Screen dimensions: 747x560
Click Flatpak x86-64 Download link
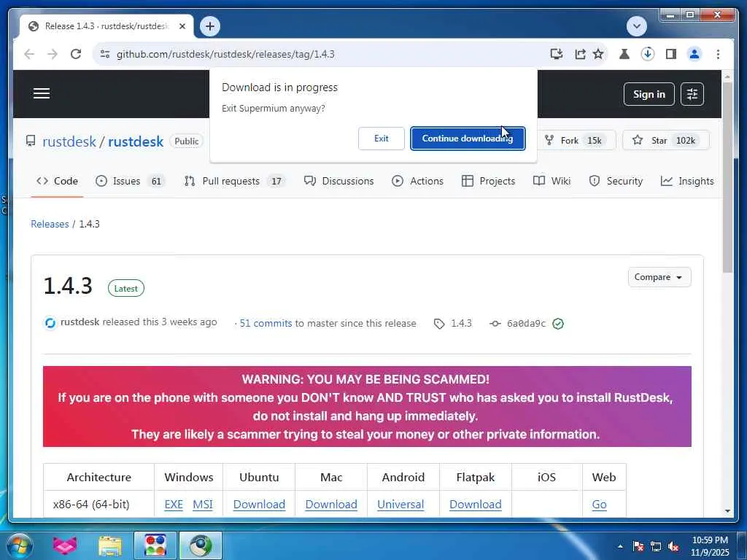476,505
